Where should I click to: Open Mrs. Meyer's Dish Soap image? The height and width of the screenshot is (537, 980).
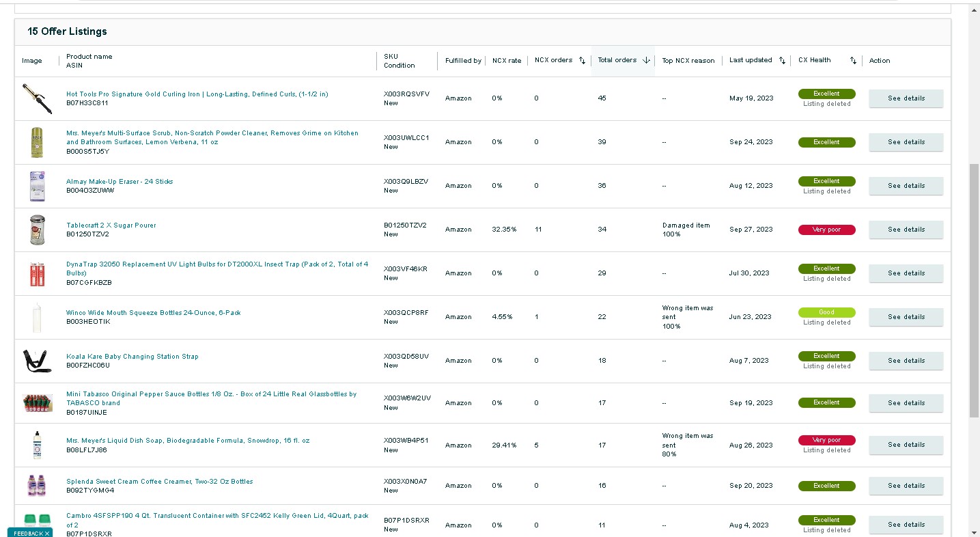(37, 445)
